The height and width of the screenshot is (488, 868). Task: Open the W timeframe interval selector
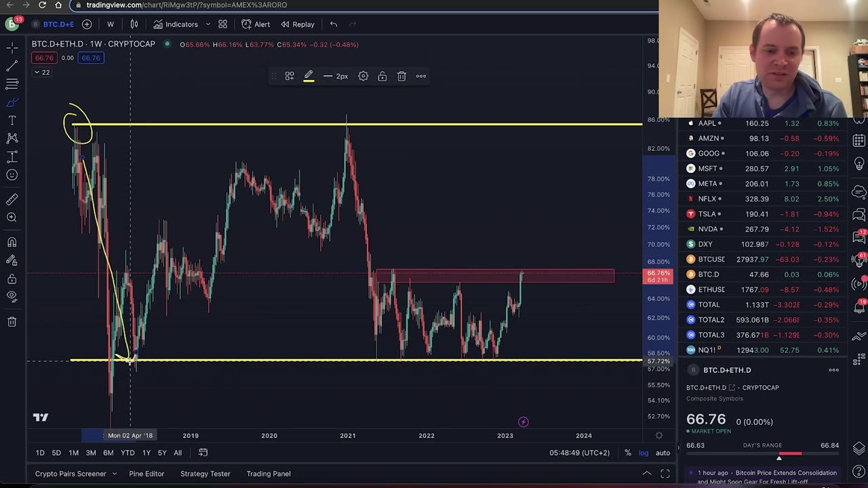click(x=111, y=24)
